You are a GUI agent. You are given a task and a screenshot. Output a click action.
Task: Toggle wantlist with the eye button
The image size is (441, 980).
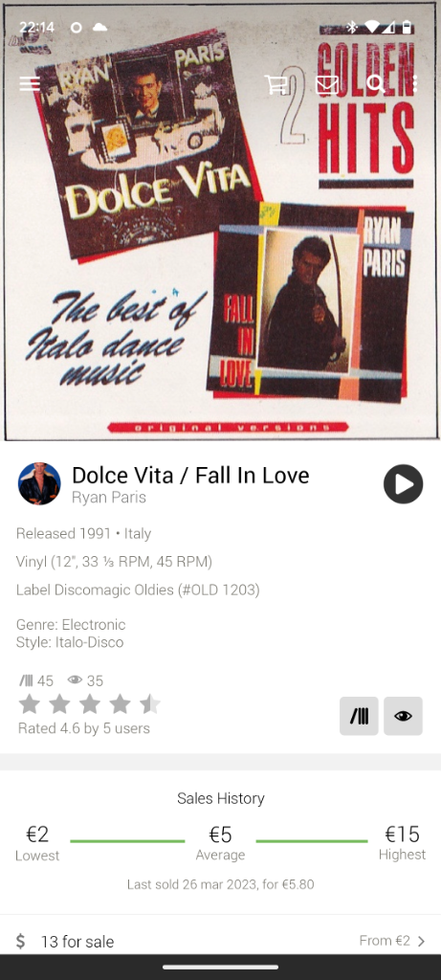(403, 716)
